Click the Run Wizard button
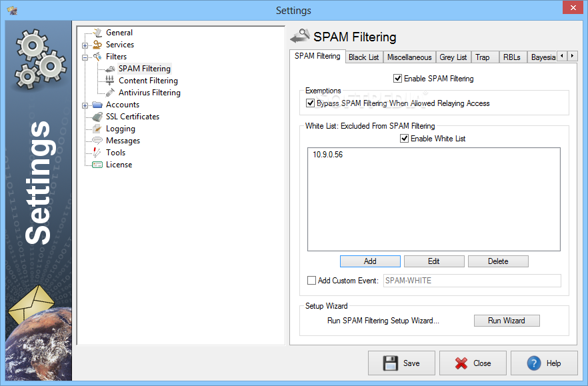588x386 pixels. click(x=507, y=321)
